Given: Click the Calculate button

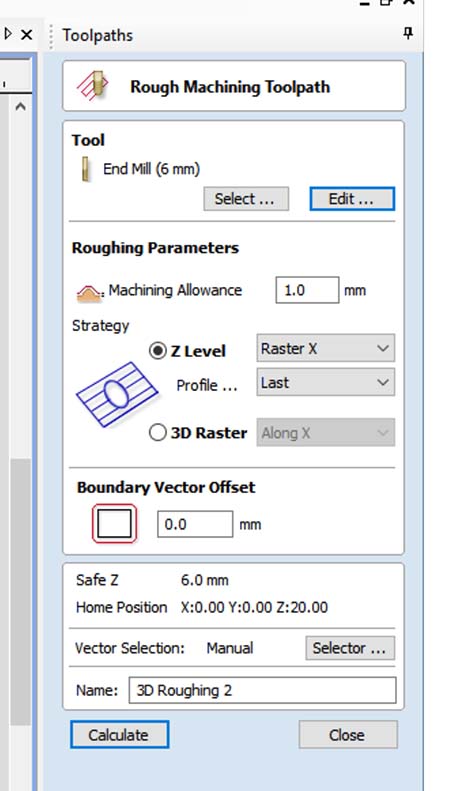Looking at the screenshot, I should [x=120, y=734].
